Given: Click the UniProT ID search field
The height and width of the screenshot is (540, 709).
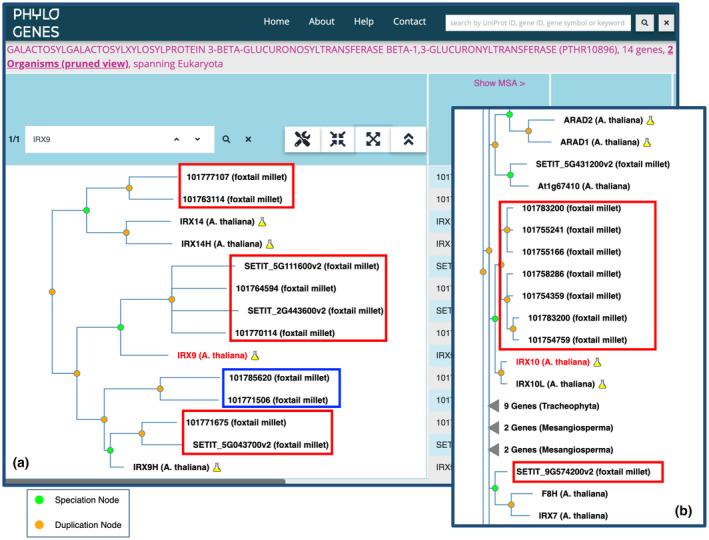Looking at the screenshot, I should (x=538, y=22).
